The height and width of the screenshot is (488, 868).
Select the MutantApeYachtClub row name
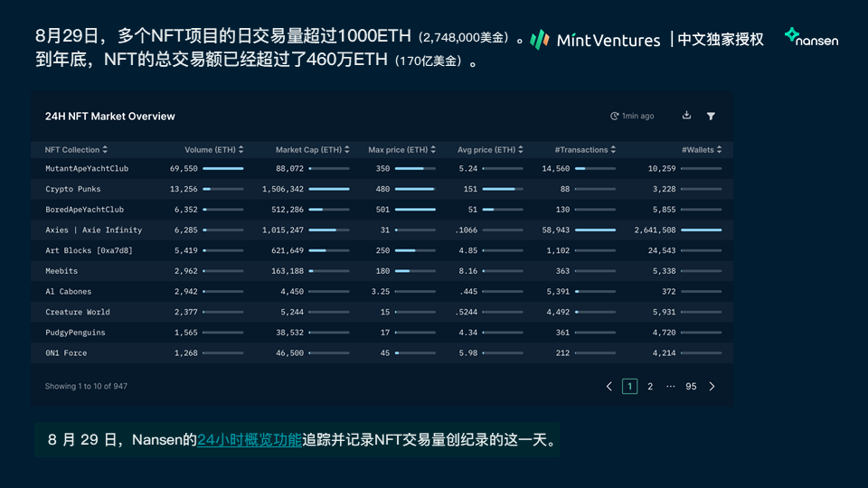[87, 168]
